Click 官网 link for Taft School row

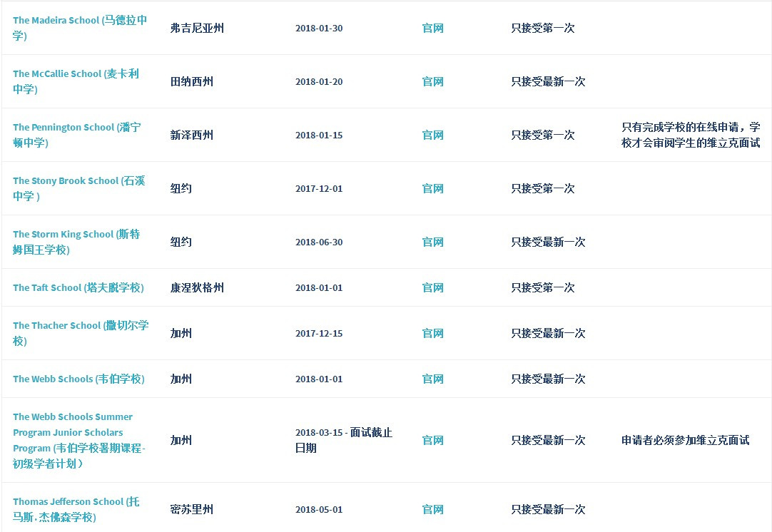[x=433, y=288]
